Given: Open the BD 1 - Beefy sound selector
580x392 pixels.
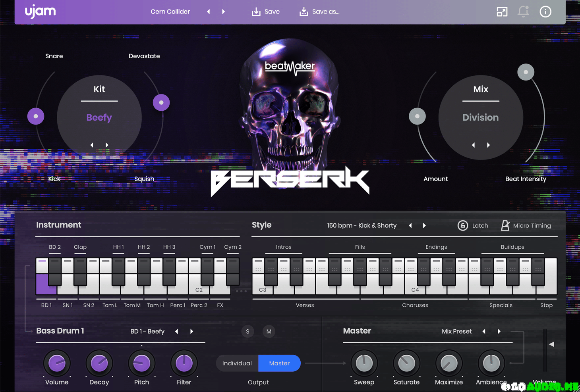Looking at the screenshot, I should [x=147, y=331].
